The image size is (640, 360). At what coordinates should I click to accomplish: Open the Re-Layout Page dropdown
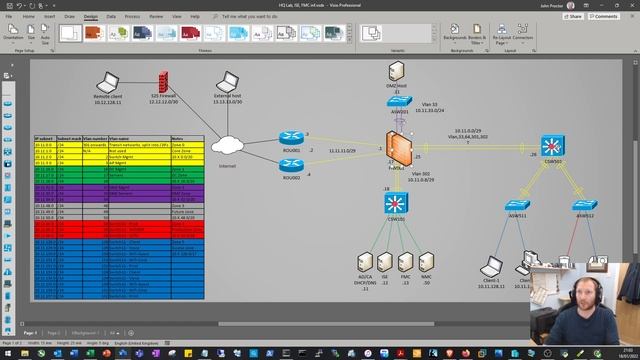[502, 33]
